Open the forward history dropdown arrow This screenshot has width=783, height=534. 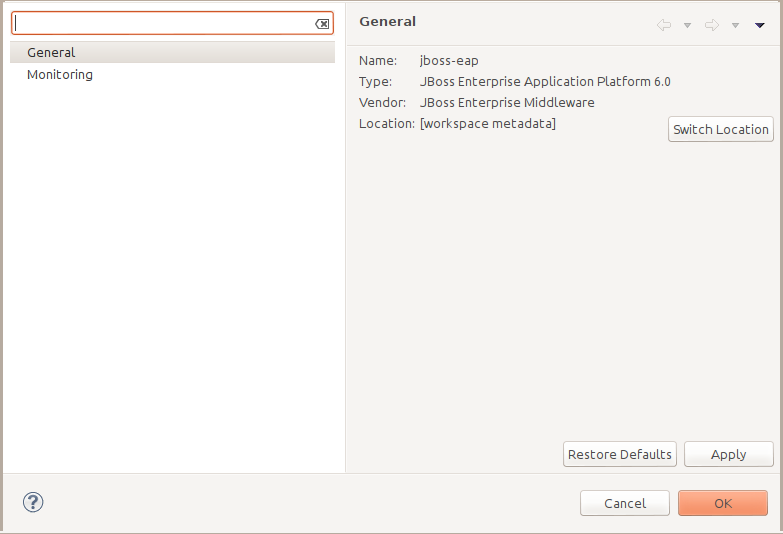735,25
